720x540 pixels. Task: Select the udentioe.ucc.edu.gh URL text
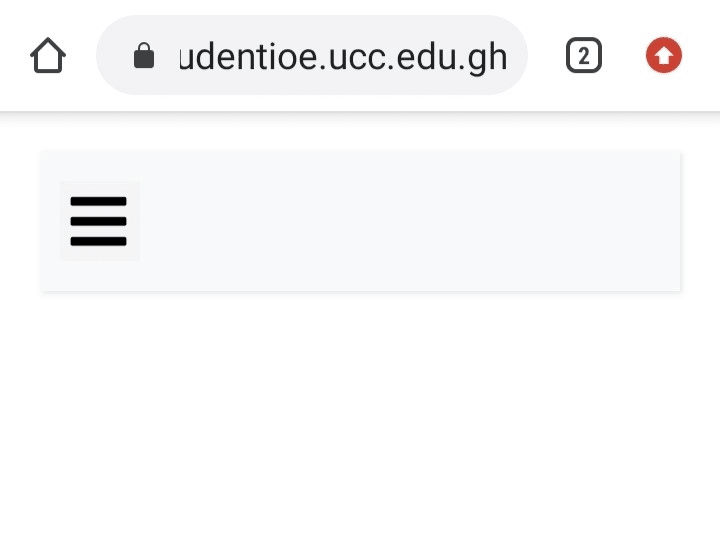tap(343, 57)
